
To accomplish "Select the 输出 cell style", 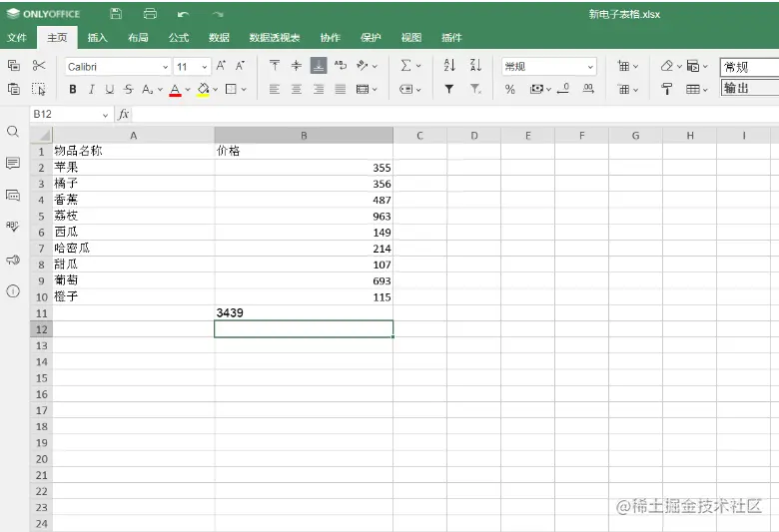I will click(x=750, y=88).
